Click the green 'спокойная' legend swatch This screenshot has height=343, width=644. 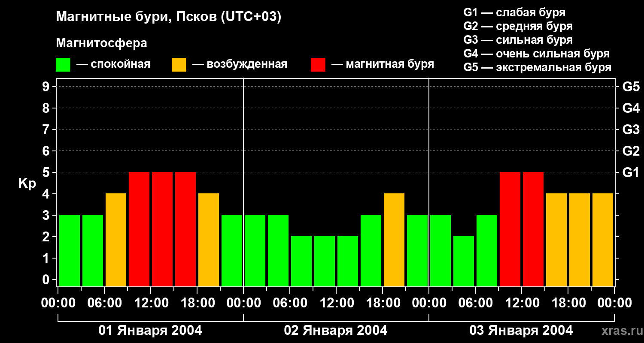(x=63, y=65)
